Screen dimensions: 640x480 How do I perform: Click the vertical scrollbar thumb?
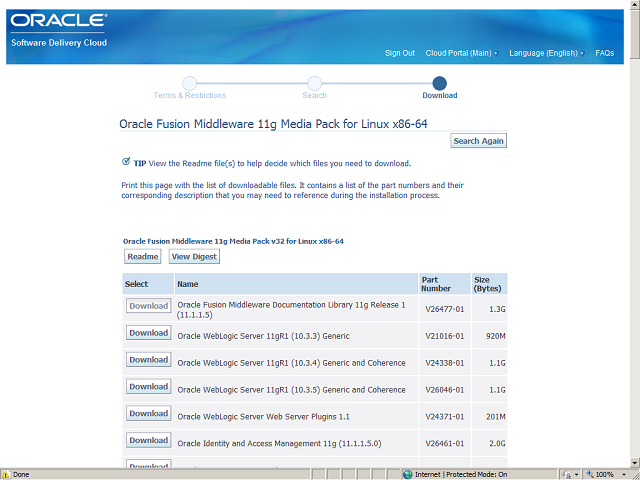(x=635, y=33)
